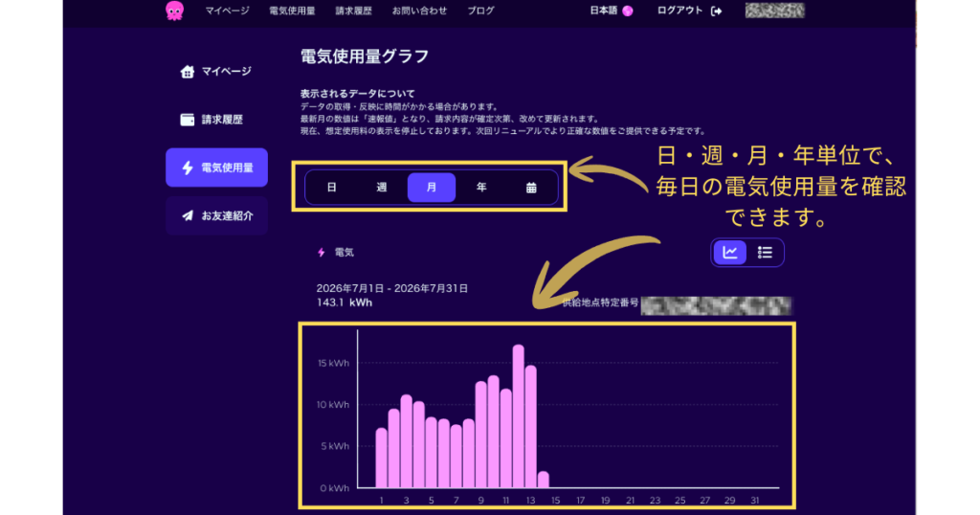Open お友達紹介 in the sidebar
Screen dimensions: 980x515
(216, 215)
